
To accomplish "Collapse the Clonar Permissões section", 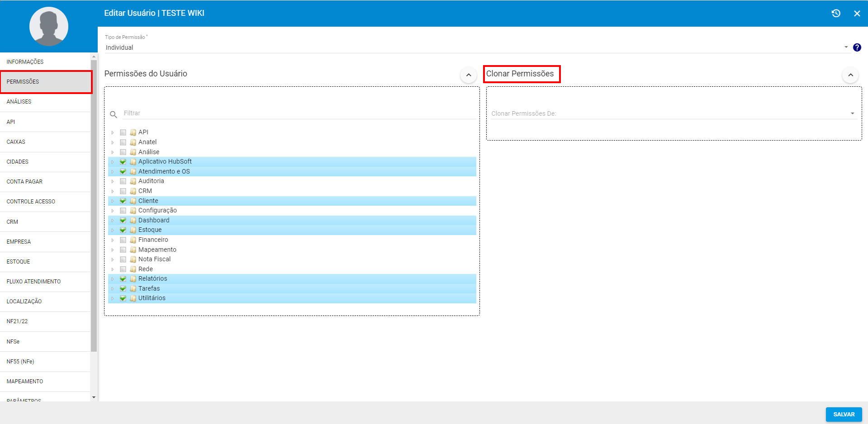I will 850,75.
